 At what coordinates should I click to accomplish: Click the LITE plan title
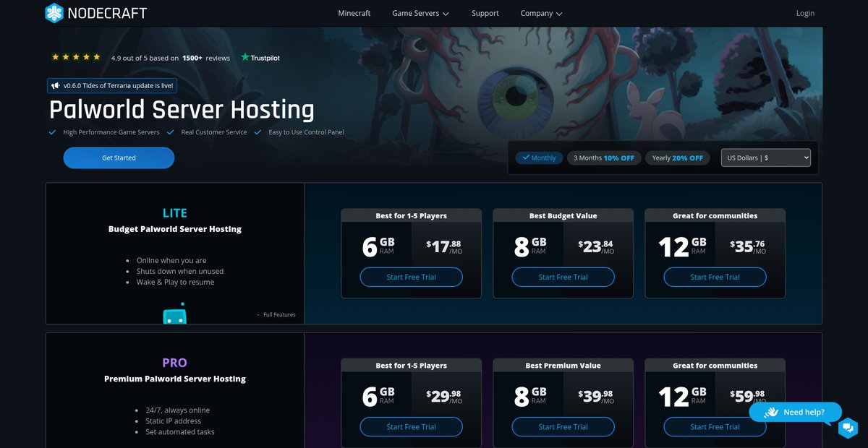click(x=175, y=213)
